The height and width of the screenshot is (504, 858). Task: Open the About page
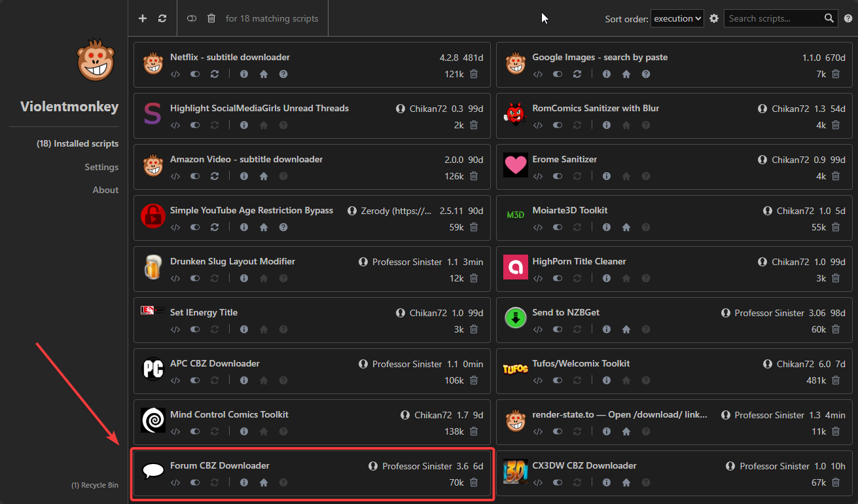tap(105, 190)
